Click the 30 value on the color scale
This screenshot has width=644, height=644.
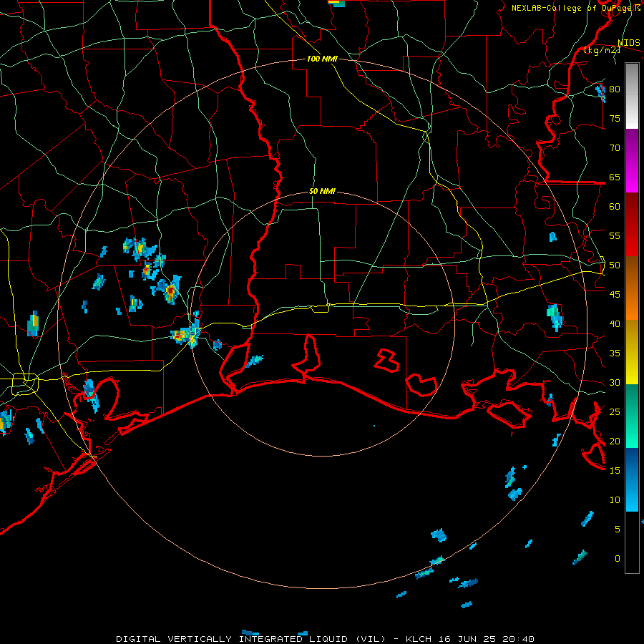click(615, 382)
